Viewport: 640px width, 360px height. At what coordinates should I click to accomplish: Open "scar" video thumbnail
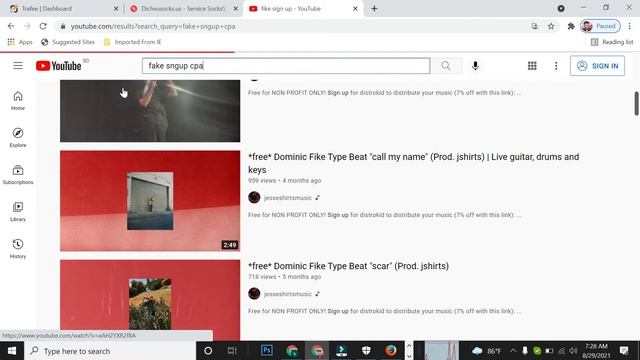[150, 300]
